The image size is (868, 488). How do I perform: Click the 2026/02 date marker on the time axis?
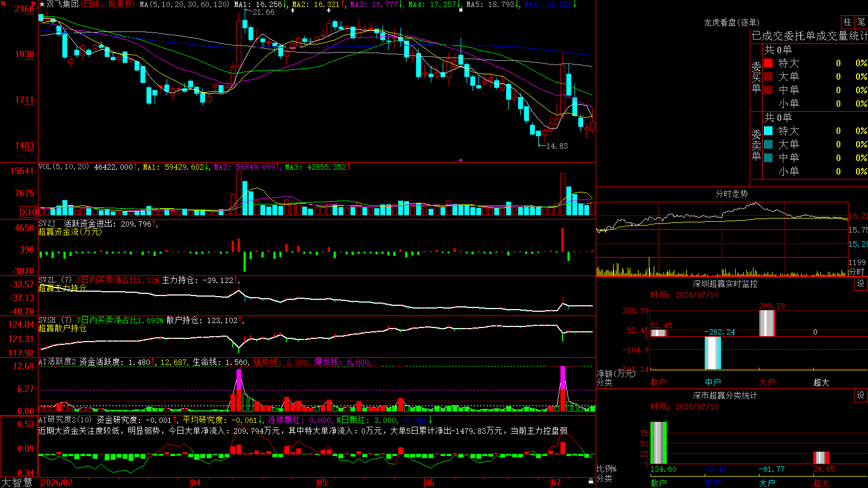(57, 483)
